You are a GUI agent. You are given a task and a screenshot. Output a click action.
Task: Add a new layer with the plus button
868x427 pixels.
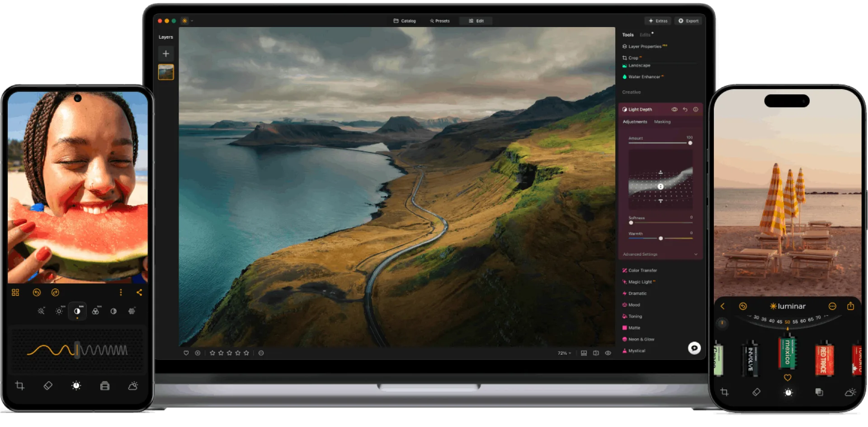pos(166,54)
